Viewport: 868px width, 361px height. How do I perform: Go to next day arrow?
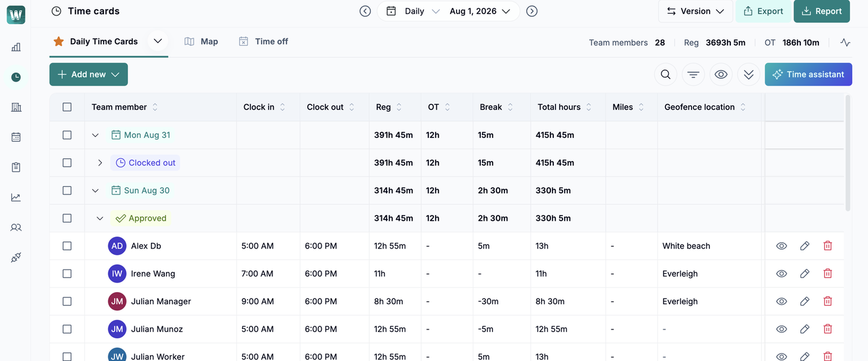coord(532,11)
